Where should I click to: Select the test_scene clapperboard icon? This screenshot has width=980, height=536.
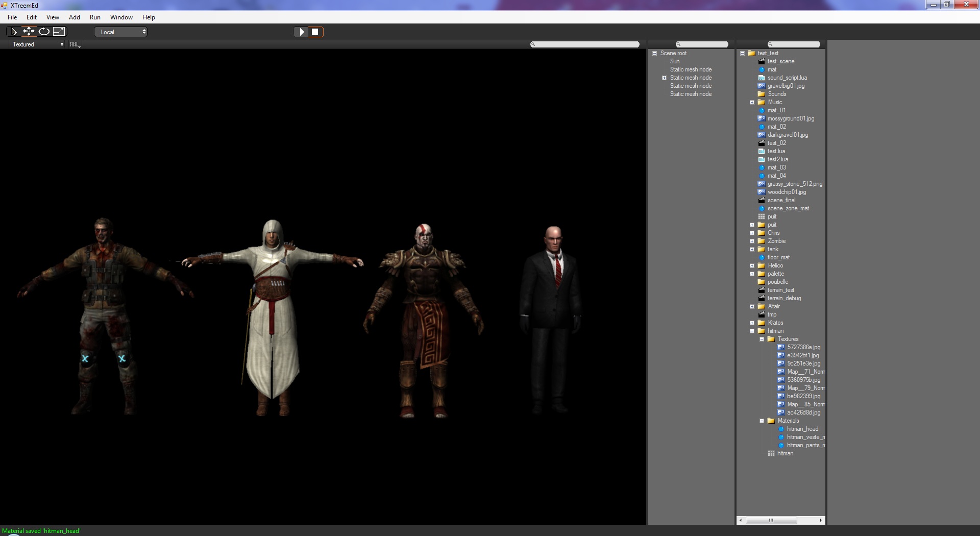tap(762, 61)
